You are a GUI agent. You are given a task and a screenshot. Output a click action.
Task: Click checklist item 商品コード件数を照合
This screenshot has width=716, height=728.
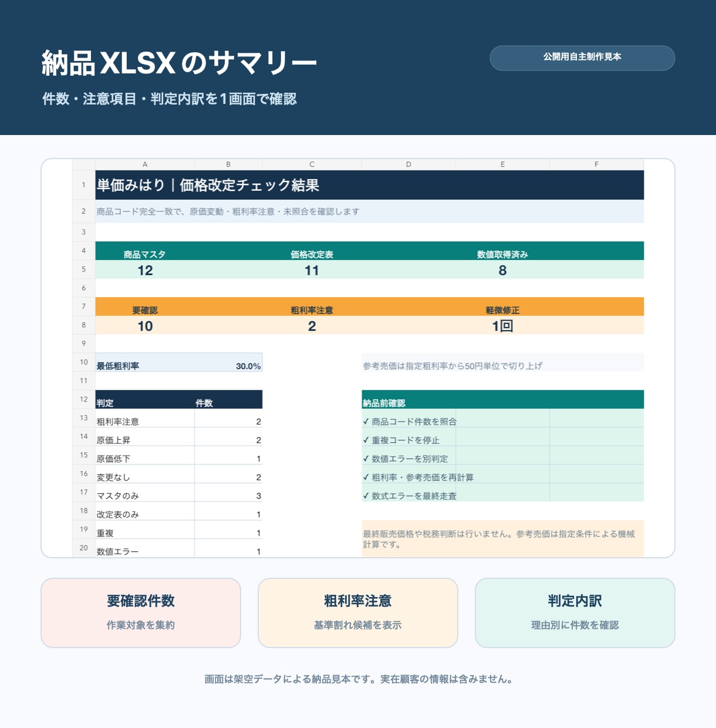click(x=410, y=422)
